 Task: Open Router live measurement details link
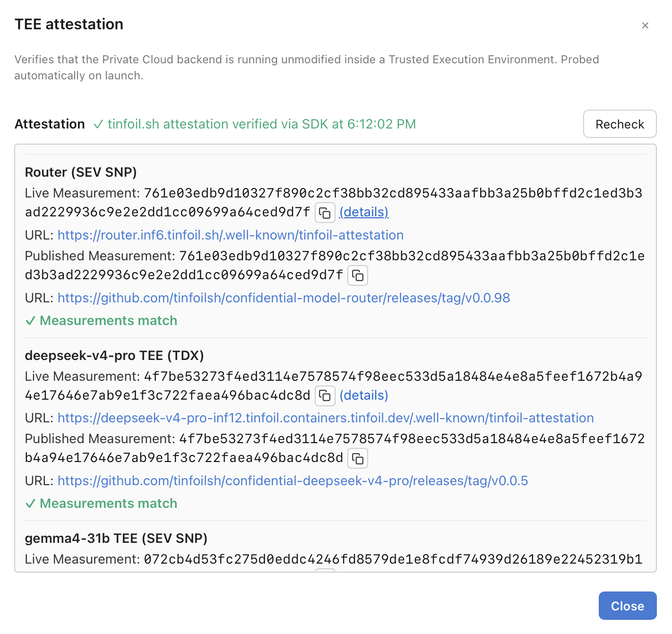click(364, 212)
